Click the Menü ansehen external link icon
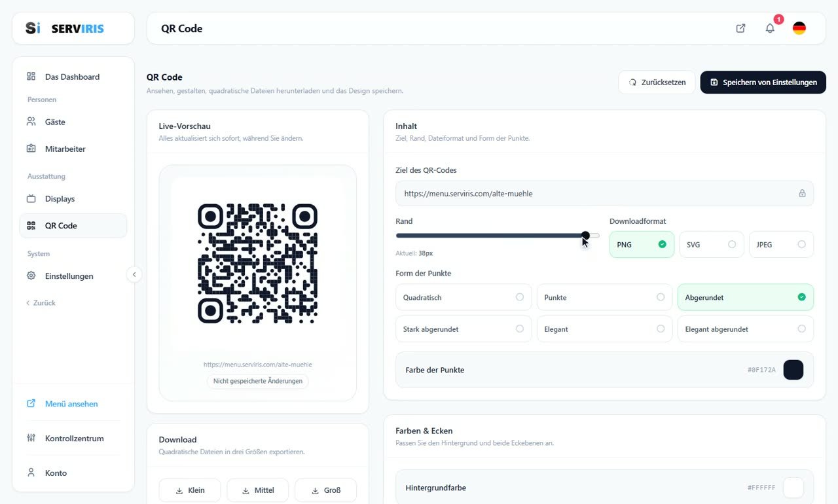Image resolution: width=838 pixels, height=504 pixels. [31, 404]
